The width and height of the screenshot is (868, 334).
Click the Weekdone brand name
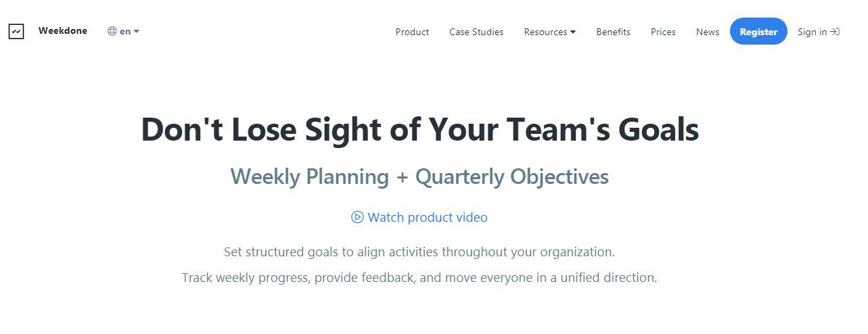click(x=63, y=30)
